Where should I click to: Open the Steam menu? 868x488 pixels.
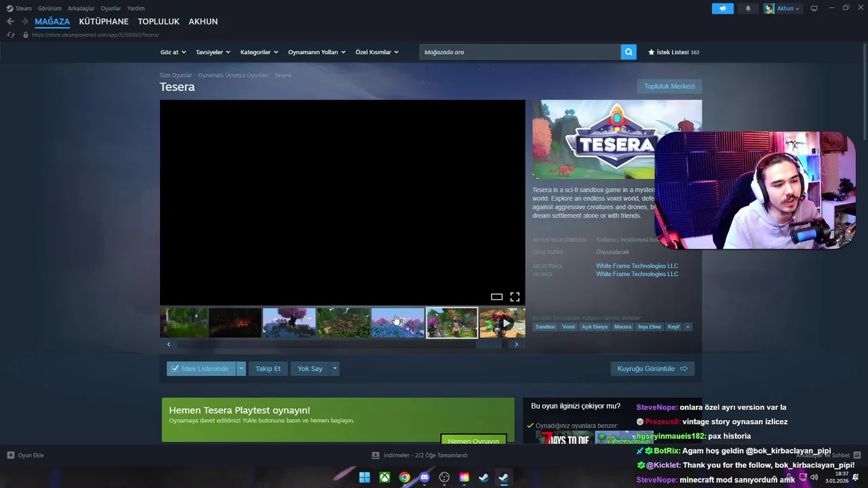pyautogui.click(x=19, y=8)
